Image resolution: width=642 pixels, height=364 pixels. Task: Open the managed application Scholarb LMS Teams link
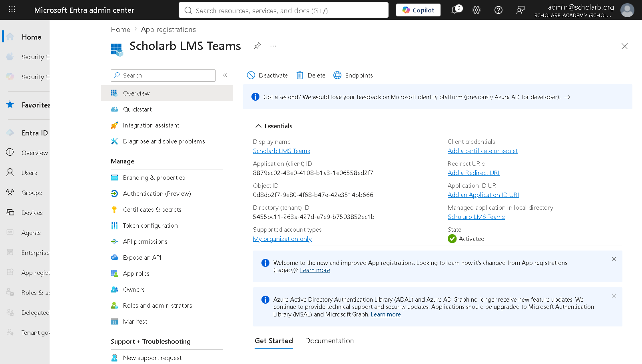pyautogui.click(x=476, y=217)
